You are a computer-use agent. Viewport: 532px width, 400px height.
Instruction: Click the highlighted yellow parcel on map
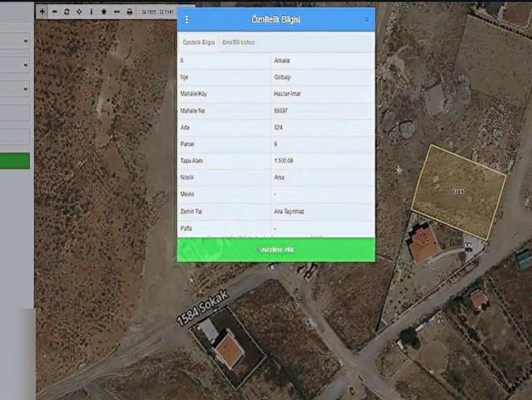pyautogui.click(x=458, y=191)
